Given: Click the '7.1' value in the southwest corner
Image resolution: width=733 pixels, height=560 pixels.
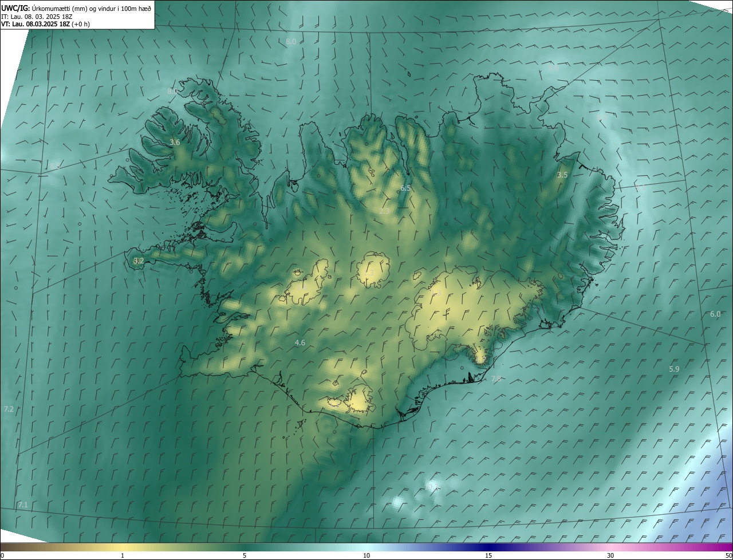Looking at the screenshot, I should tap(22, 504).
